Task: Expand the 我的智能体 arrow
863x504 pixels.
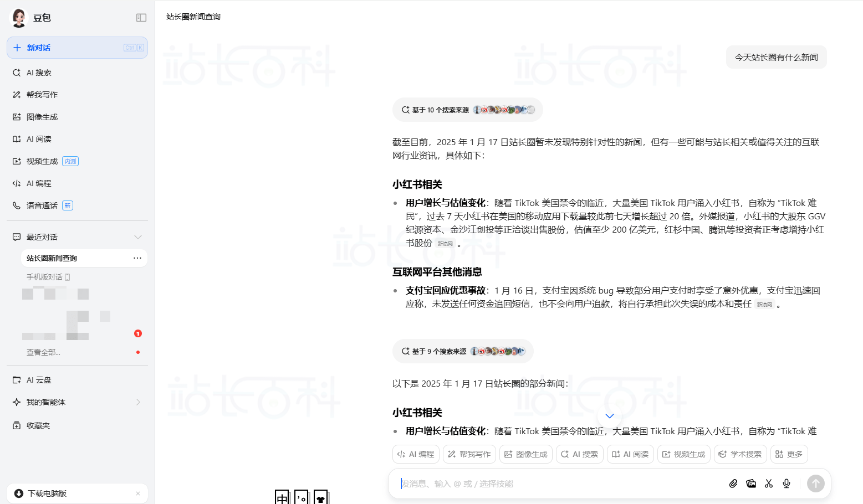Action: click(138, 402)
